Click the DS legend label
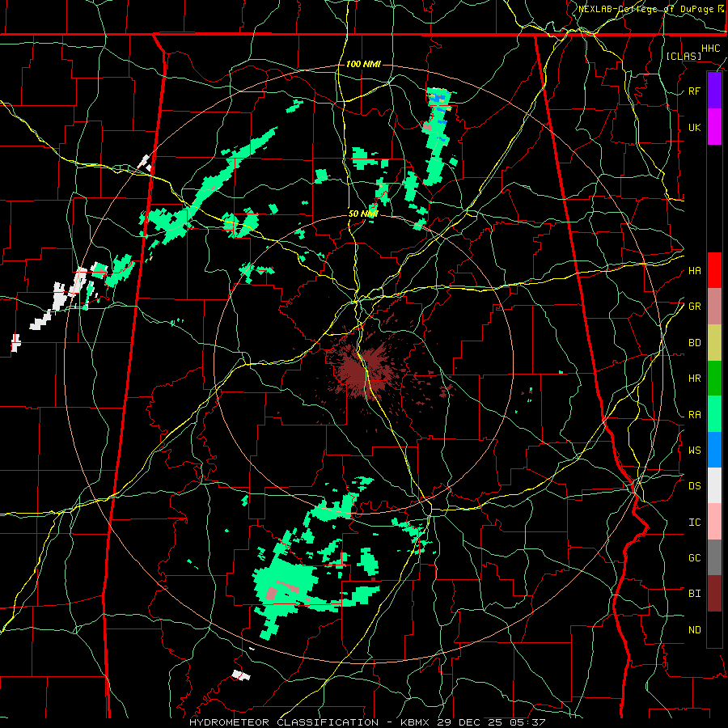The height and width of the screenshot is (728, 728). click(694, 486)
